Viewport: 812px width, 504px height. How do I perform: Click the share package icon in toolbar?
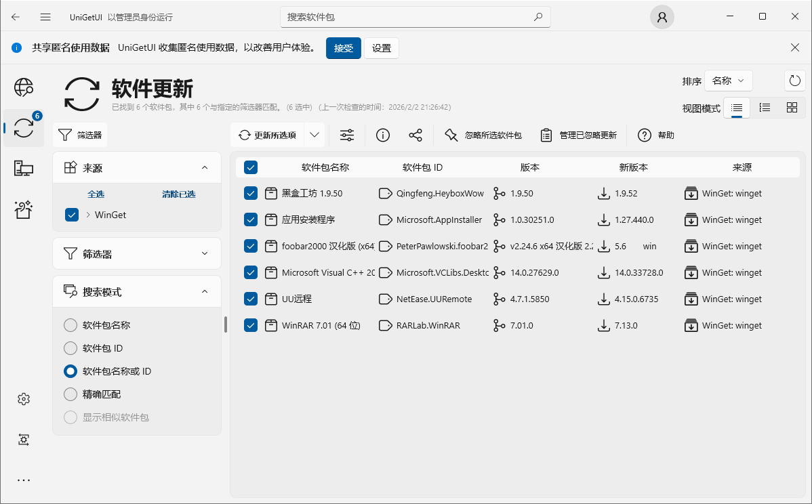click(415, 135)
